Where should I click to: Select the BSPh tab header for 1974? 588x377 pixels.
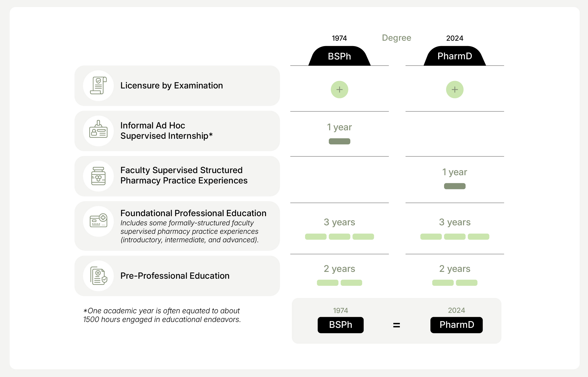(x=339, y=56)
